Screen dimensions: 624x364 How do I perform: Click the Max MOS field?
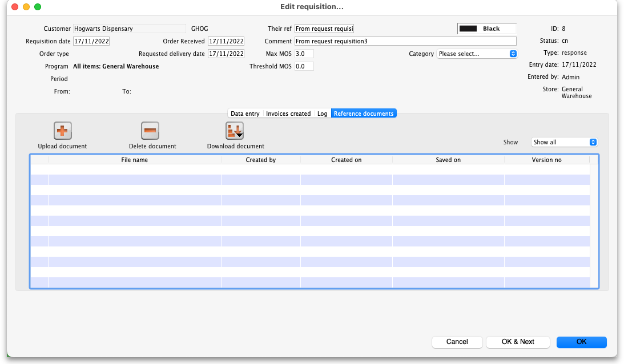click(x=304, y=54)
